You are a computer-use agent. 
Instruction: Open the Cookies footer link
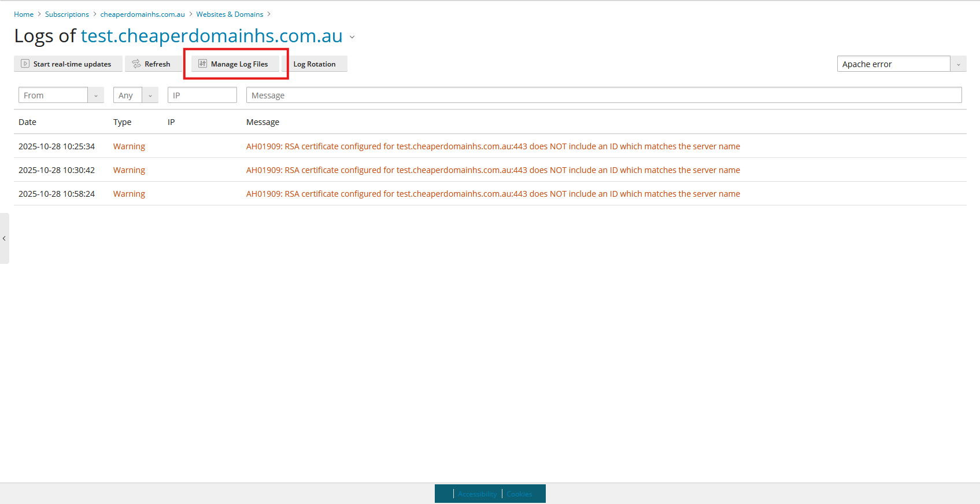point(519,494)
